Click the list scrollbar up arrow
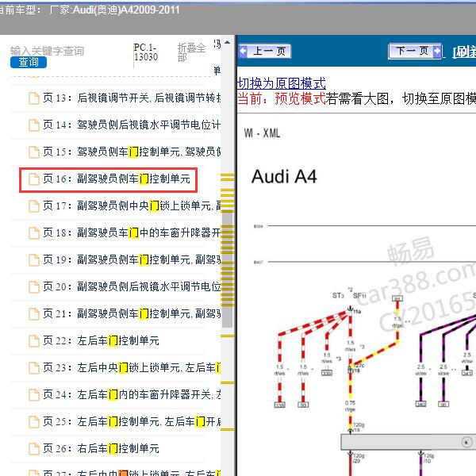476x476 pixels. (228, 42)
